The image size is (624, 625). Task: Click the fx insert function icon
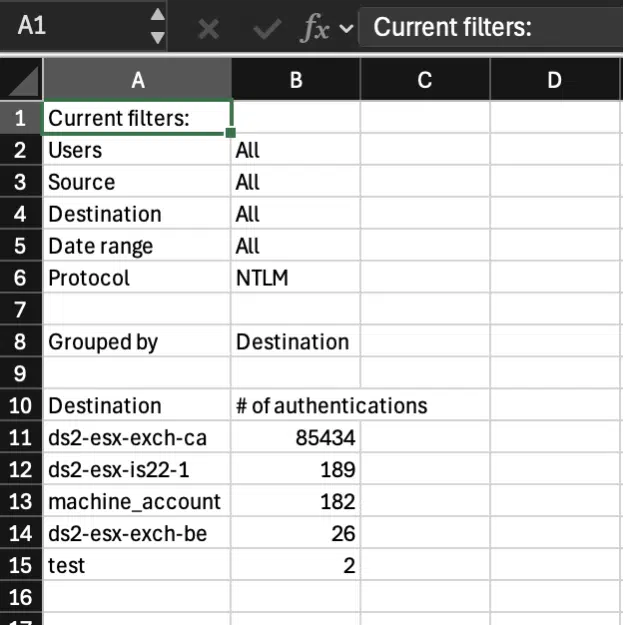pos(315,27)
